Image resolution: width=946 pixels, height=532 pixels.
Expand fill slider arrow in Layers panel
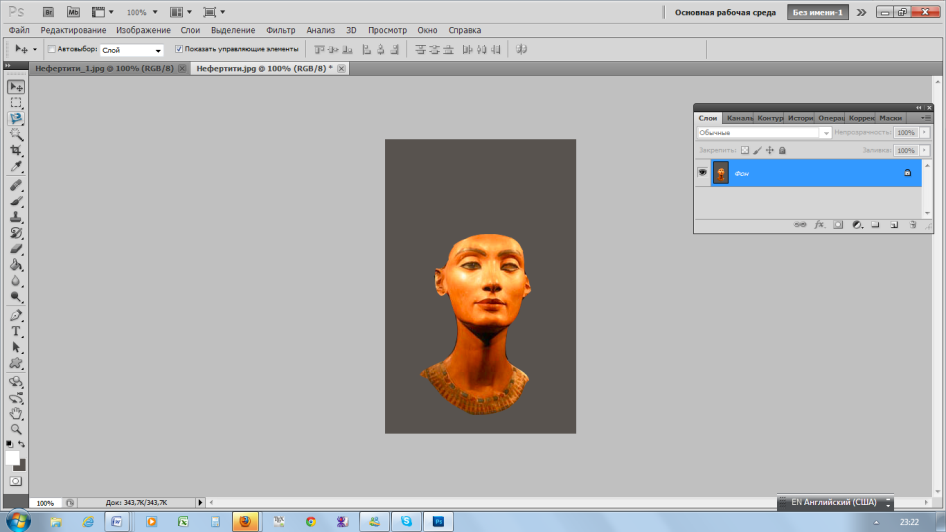tap(924, 150)
